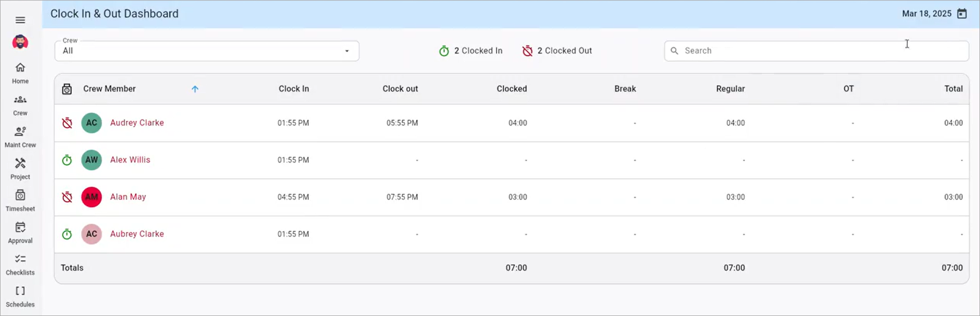This screenshot has width=980, height=316.
Task: Click Alex Willis's AW avatar
Action: (x=92, y=160)
